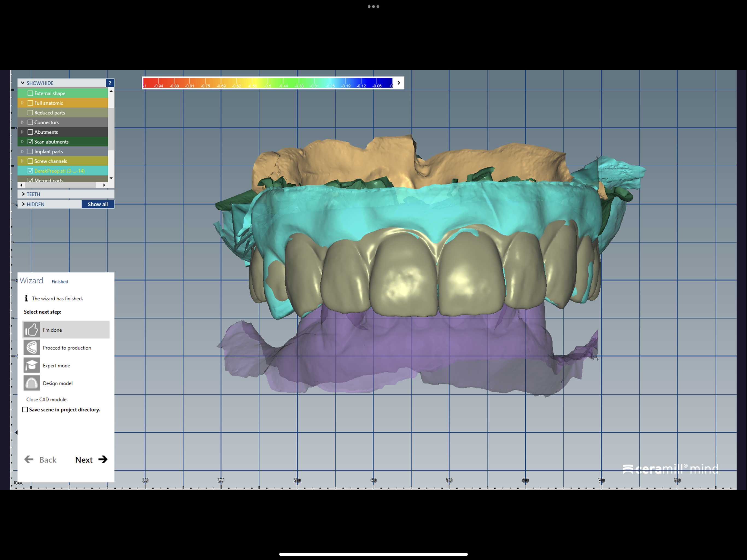
Task: Click the Back arrow in the wizard
Action: (29, 459)
